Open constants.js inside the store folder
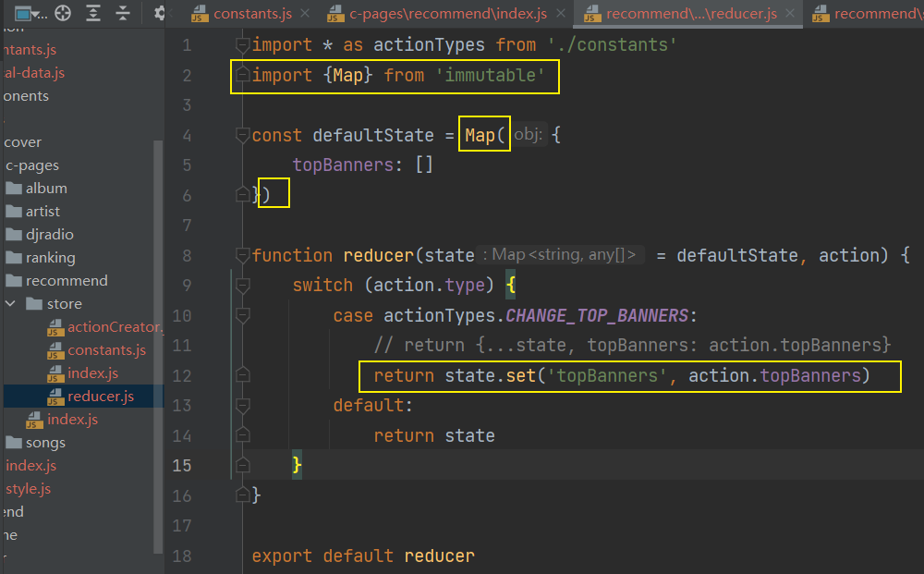Image resolution: width=924 pixels, height=574 pixels. click(106, 350)
